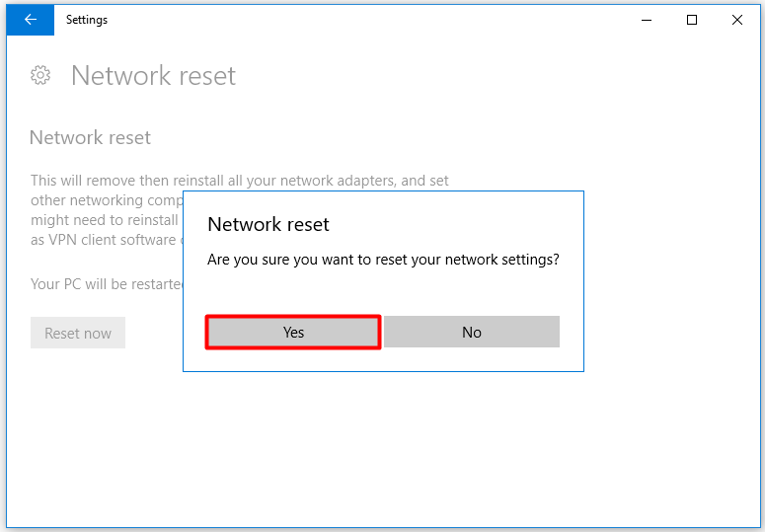Go back using the Settings back arrow
This screenshot has height=532, width=765.
[31, 20]
